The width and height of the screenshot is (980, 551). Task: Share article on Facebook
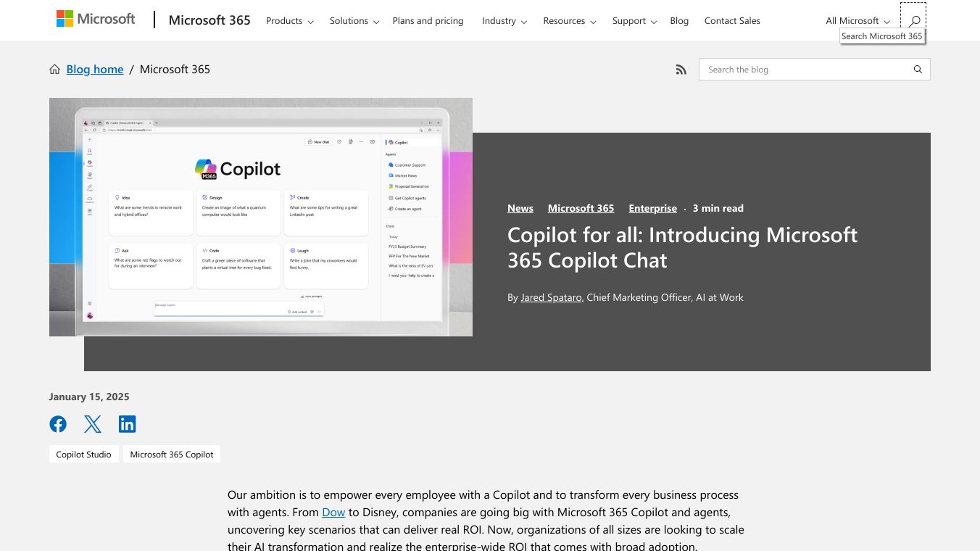(x=58, y=424)
